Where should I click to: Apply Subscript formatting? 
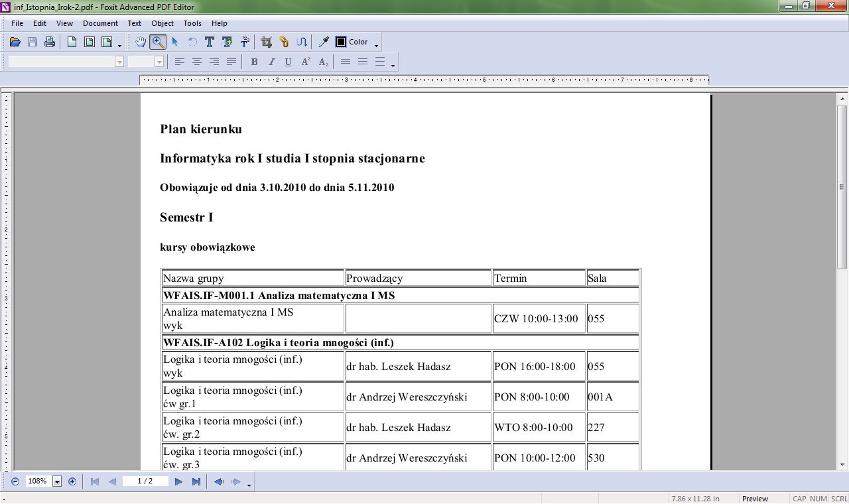pos(323,62)
